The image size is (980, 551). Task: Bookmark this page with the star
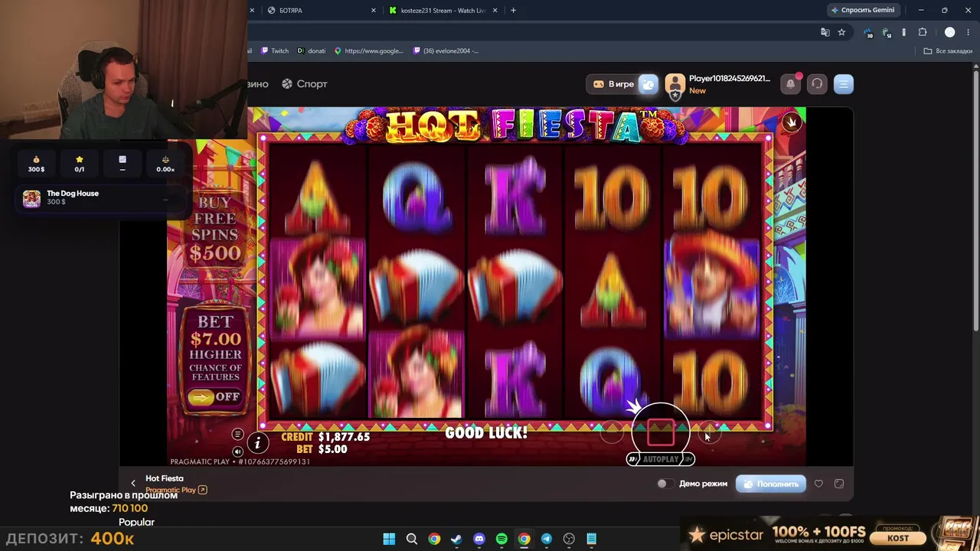(x=841, y=32)
